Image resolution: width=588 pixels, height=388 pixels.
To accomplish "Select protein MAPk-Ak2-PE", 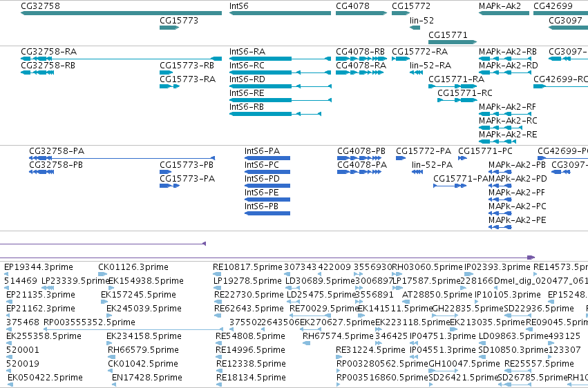I will (500, 227).
